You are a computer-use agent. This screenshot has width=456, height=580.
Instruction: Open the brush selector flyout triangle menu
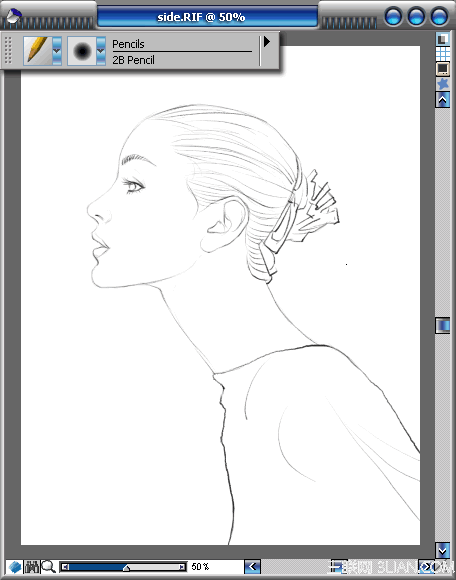pyautogui.click(x=267, y=41)
